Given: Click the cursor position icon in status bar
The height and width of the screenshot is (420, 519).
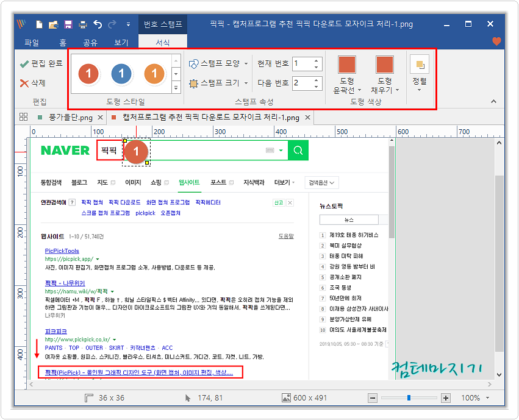Looking at the screenshot, I should pyautogui.click(x=188, y=398).
